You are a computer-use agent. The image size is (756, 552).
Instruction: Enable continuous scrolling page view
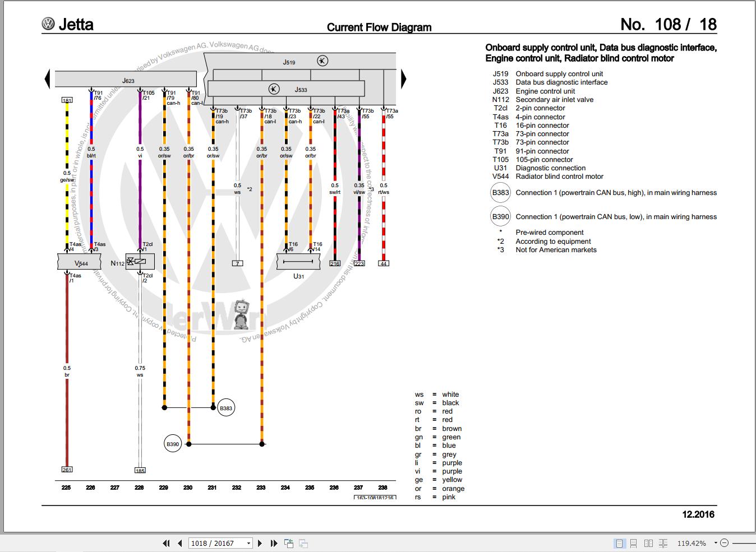(633, 543)
